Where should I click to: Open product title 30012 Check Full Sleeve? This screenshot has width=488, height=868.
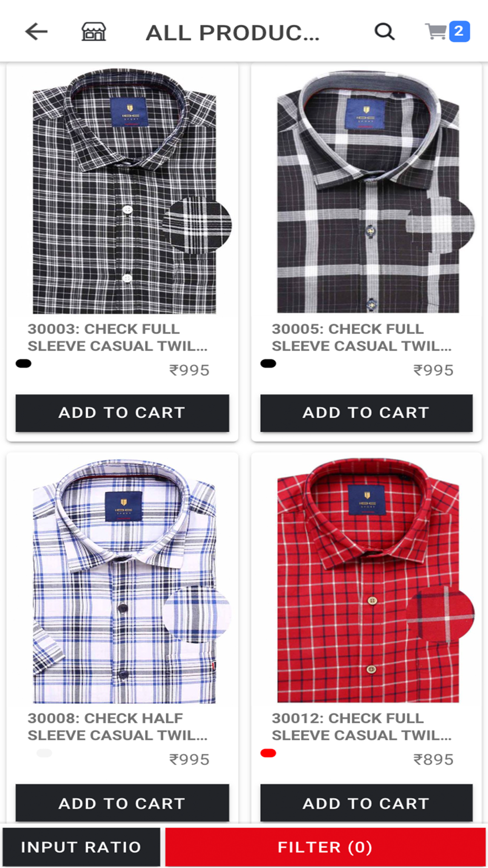tap(362, 727)
